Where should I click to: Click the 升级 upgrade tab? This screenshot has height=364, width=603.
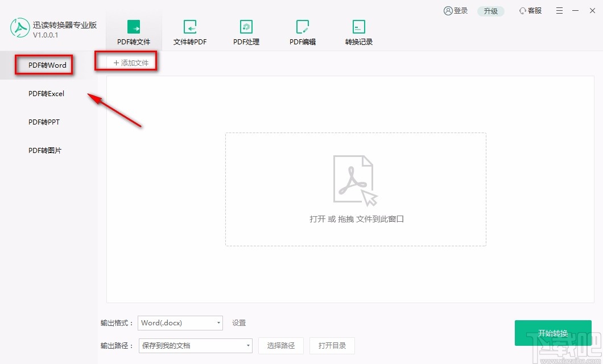click(490, 10)
